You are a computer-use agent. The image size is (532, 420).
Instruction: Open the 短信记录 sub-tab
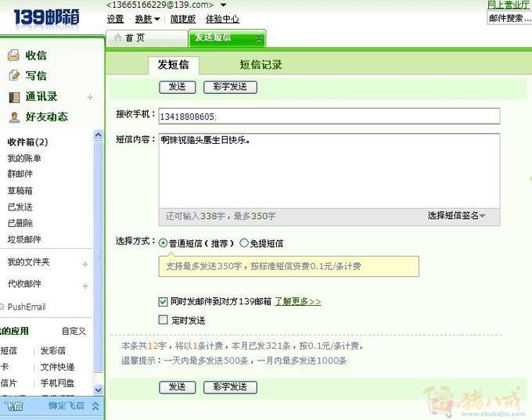click(261, 65)
